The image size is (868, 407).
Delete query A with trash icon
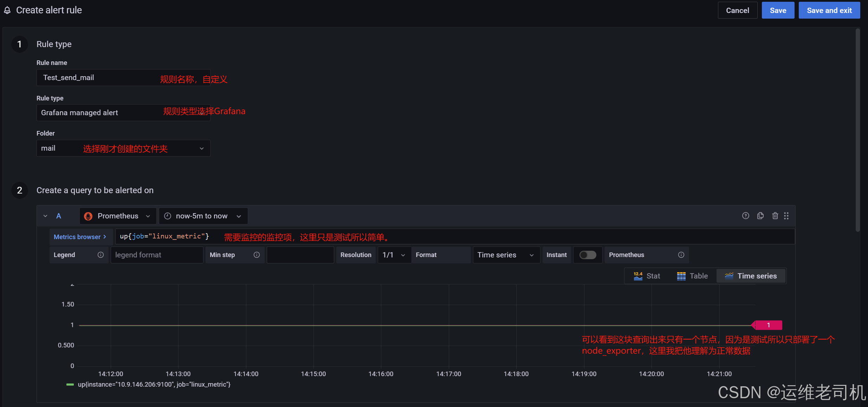(x=775, y=216)
